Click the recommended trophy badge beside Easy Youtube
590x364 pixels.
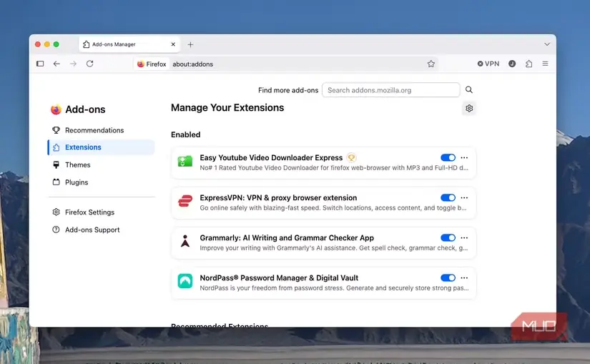click(x=351, y=158)
